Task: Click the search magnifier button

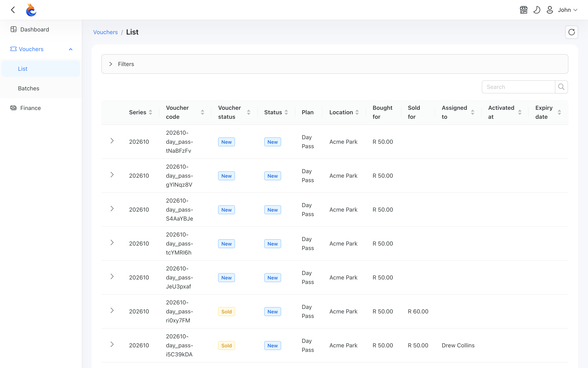Action: click(561, 87)
